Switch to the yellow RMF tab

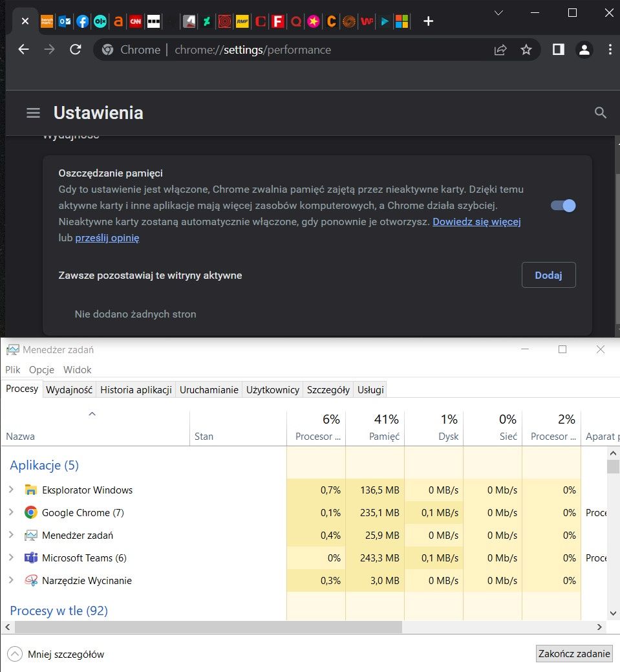point(242,21)
